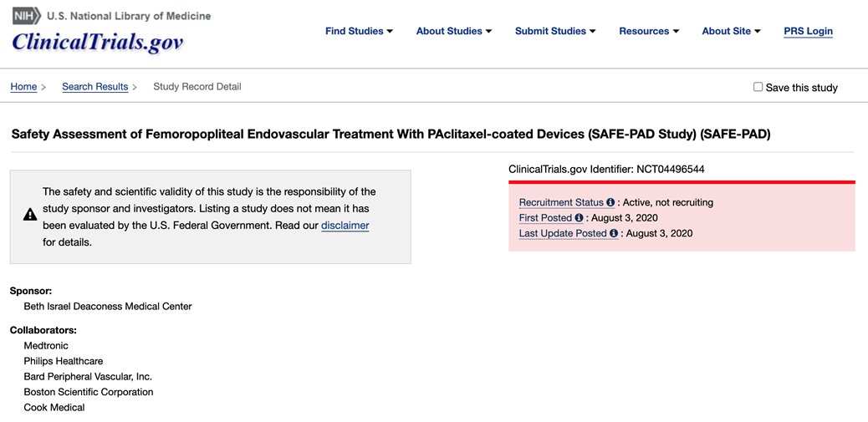This screenshot has height=422, width=868.
Task: Return to Search Results breadcrumb
Action: (95, 87)
